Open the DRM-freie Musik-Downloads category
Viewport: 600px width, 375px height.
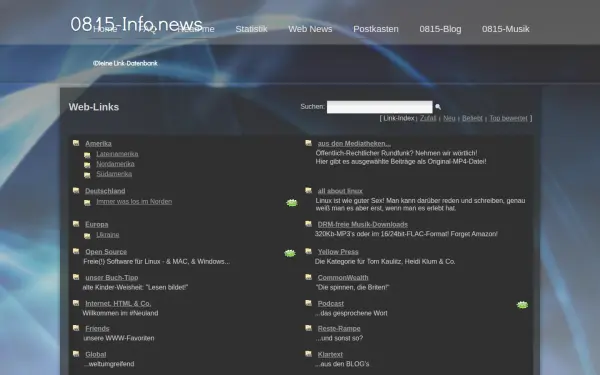point(362,224)
